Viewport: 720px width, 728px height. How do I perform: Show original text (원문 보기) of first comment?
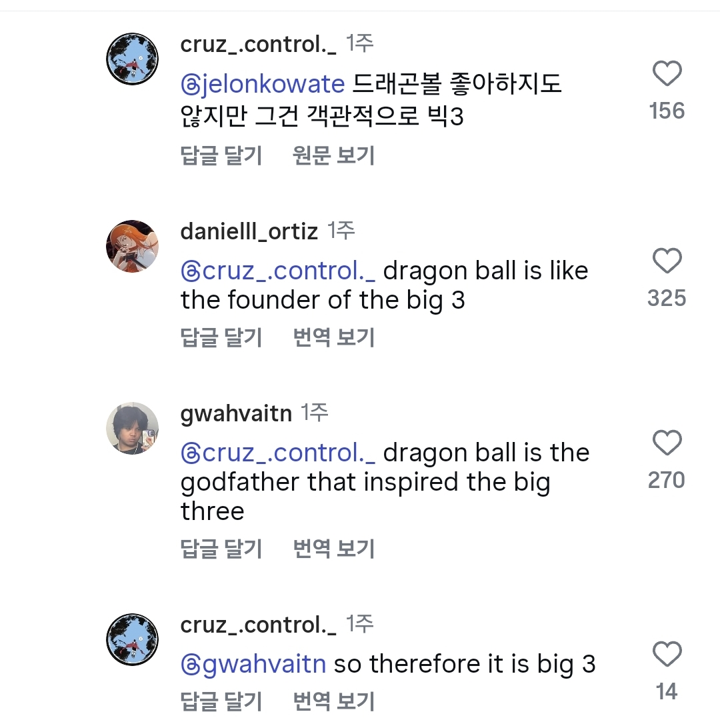pyautogui.click(x=334, y=156)
